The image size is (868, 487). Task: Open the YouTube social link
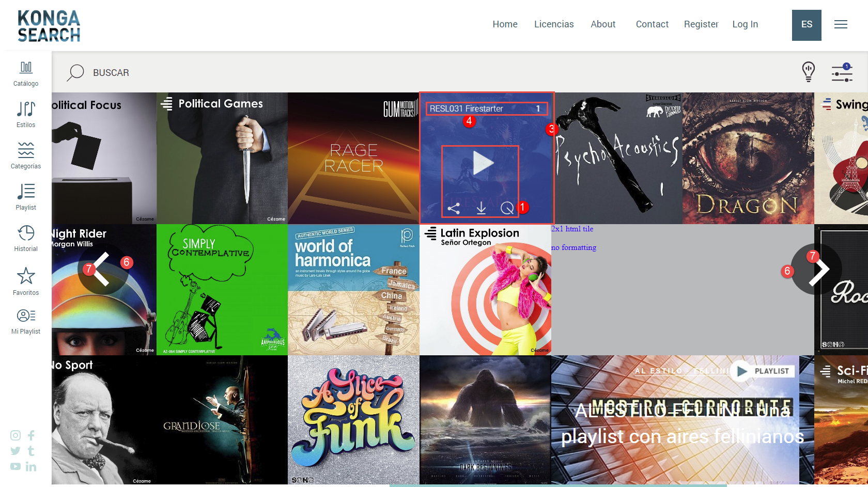click(16, 466)
